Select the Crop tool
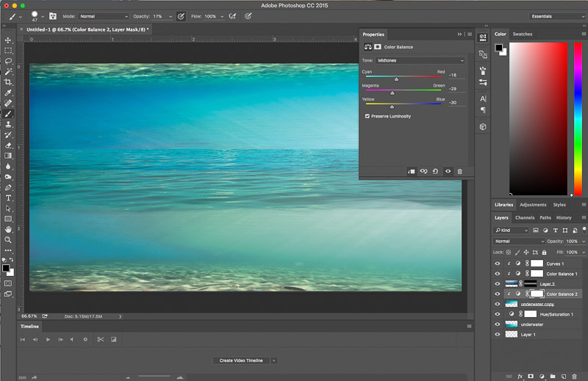588x381 pixels. 8,82
